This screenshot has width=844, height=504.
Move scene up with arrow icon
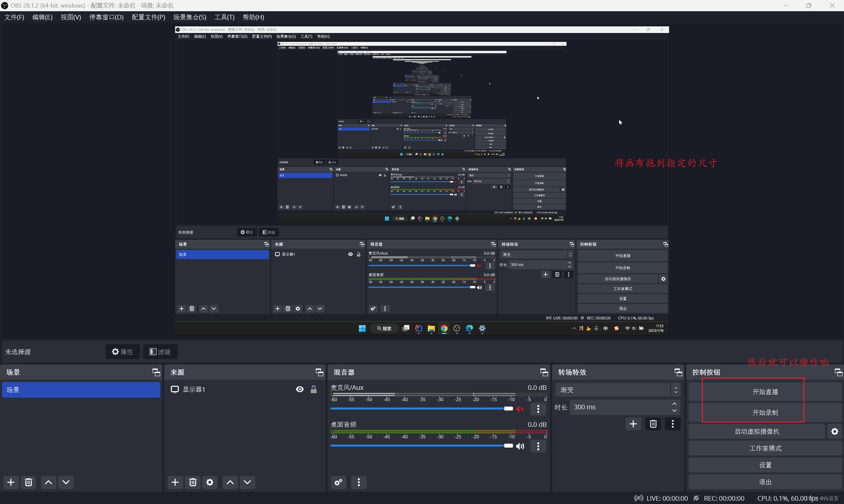click(x=48, y=482)
